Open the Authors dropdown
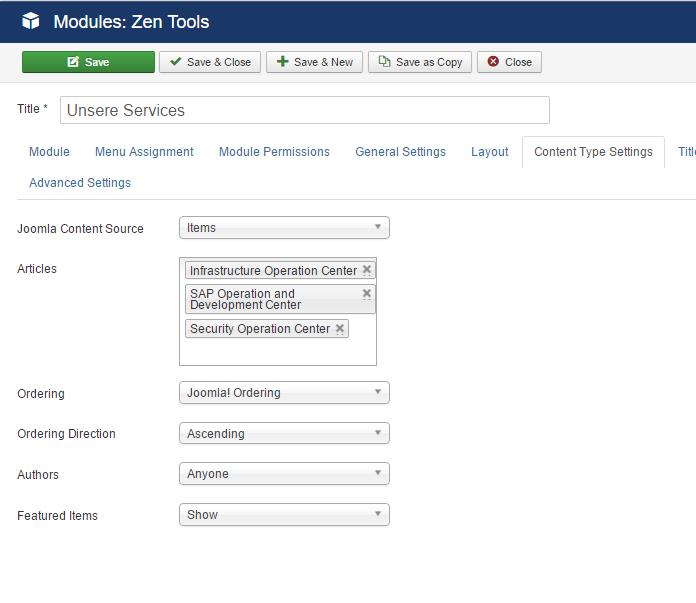Image resolution: width=696 pixels, height=603 pixels. point(285,474)
